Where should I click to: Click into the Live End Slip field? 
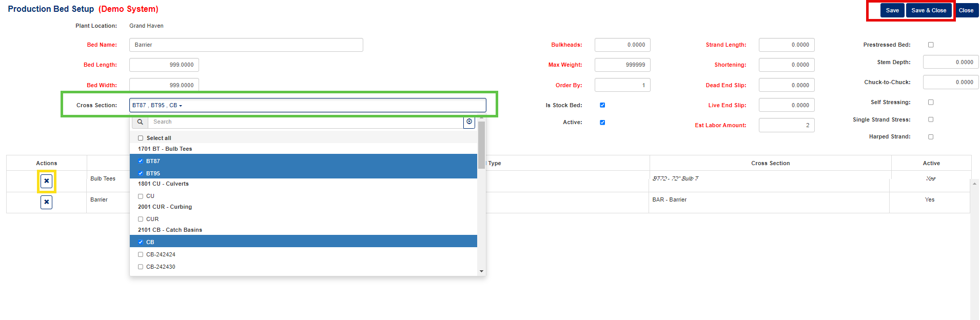point(787,105)
